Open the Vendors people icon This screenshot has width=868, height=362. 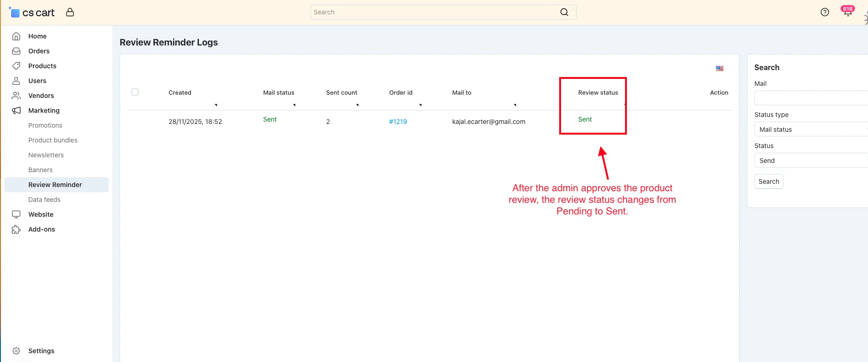(16, 96)
